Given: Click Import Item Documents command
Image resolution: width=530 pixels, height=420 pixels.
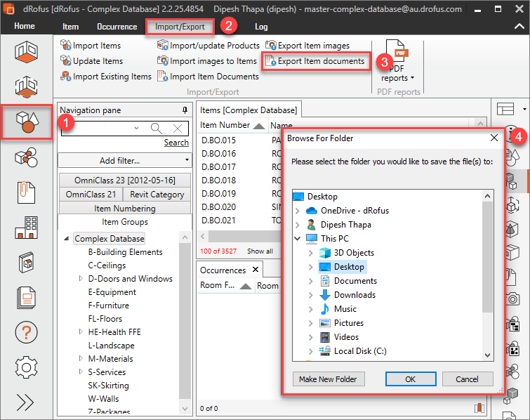Looking at the screenshot, I should (x=208, y=77).
